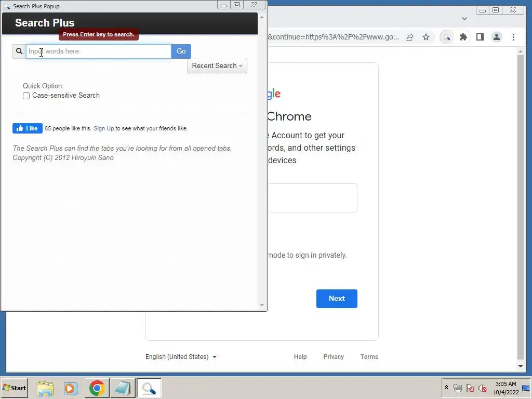This screenshot has height=399, width=532.
Task: Click the share page icon in address bar
Action: (409, 37)
